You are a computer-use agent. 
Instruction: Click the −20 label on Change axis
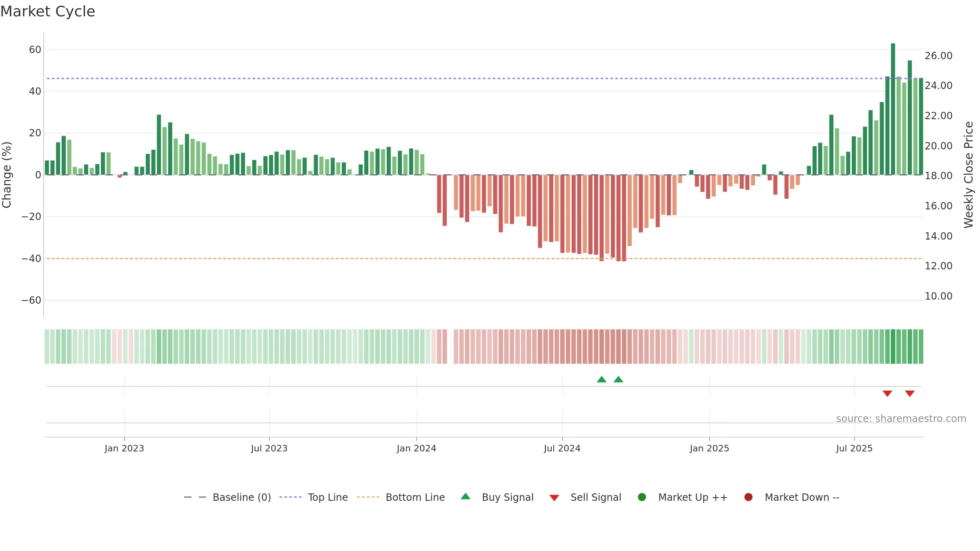pyautogui.click(x=31, y=217)
